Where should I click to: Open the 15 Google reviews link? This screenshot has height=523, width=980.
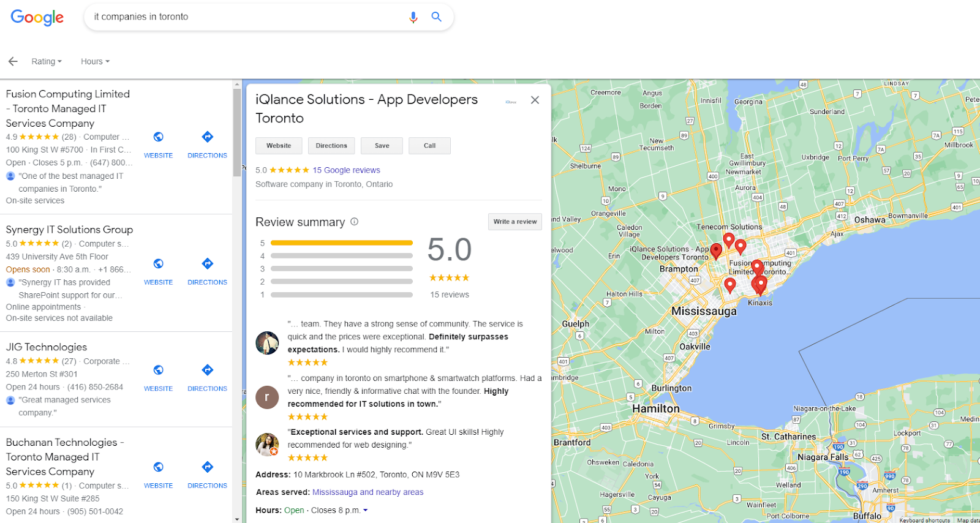[x=346, y=170]
